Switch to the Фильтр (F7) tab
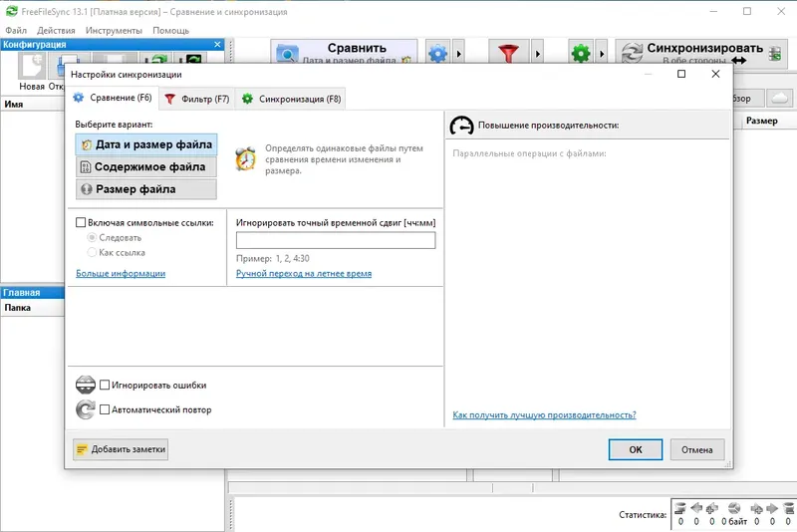Screen dimensions: 797x532 point(197,99)
